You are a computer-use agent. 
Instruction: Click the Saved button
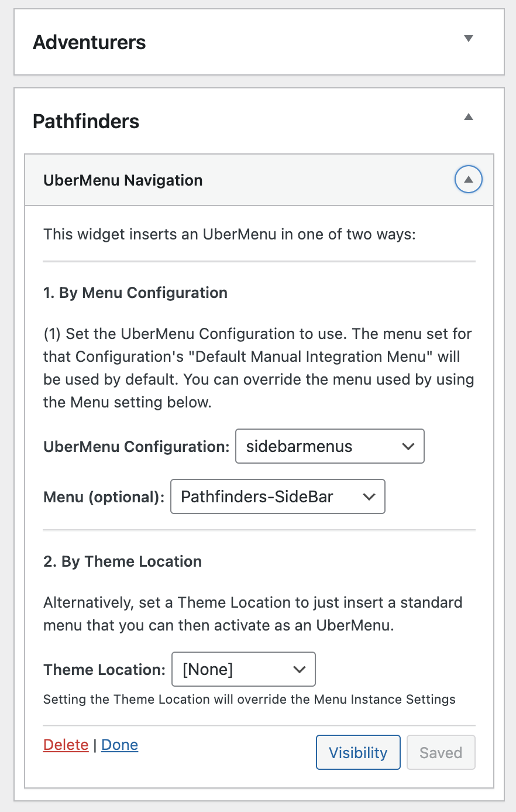(441, 753)
